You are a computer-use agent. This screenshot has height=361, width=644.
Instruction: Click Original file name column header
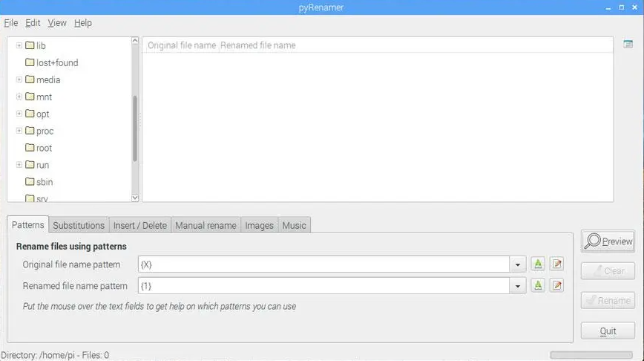(182, 45)
